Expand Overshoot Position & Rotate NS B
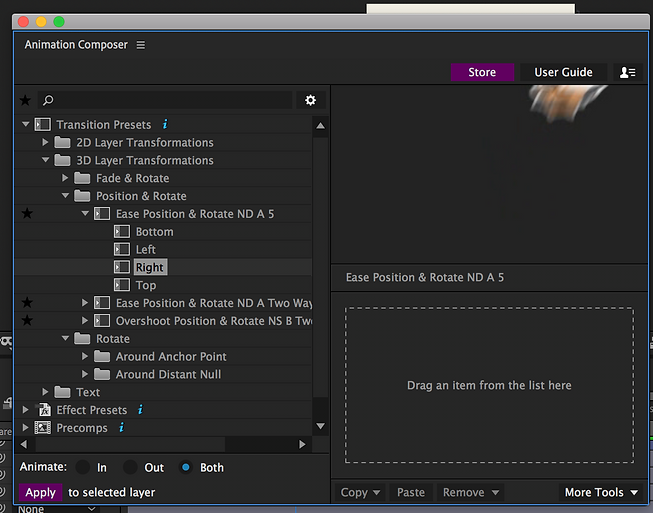The width and height of the screenshot is (653, 513). [x=85, y=321]
